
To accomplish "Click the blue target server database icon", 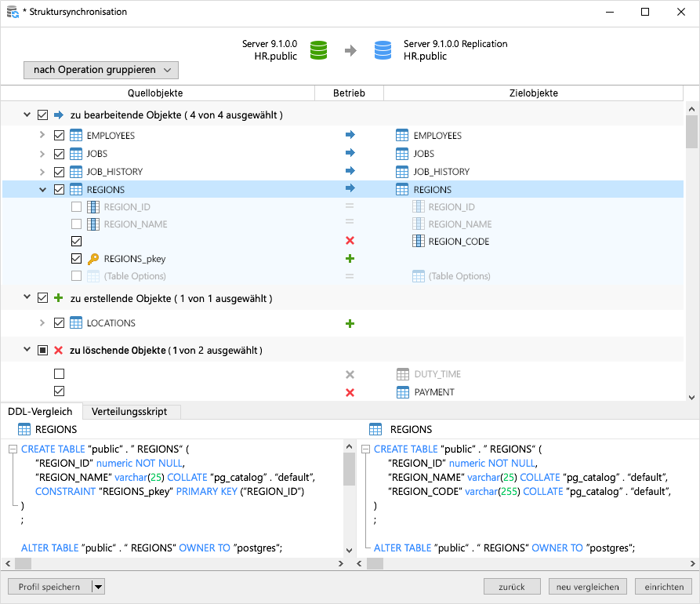I will coord(382,49).
